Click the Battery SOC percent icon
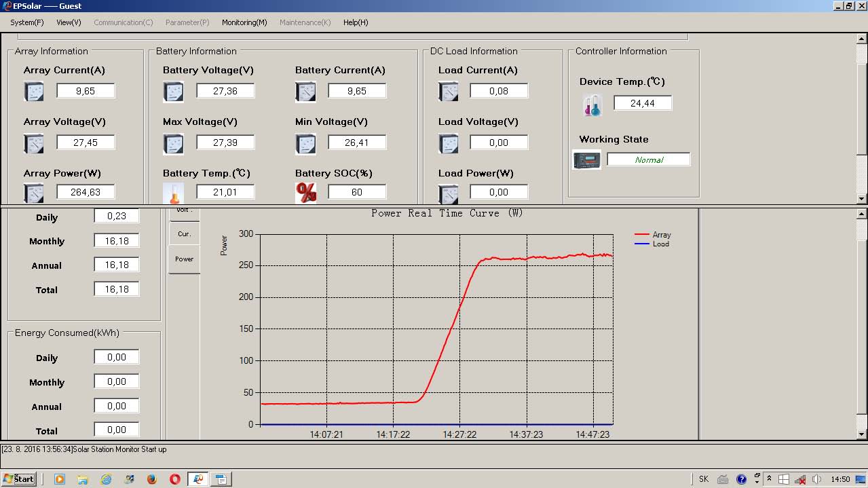 click(x=306, y=193)
